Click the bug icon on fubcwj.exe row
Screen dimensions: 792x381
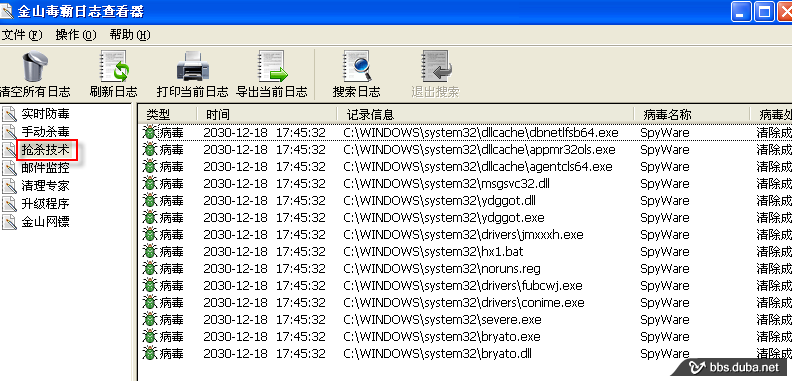click(150, 285)
